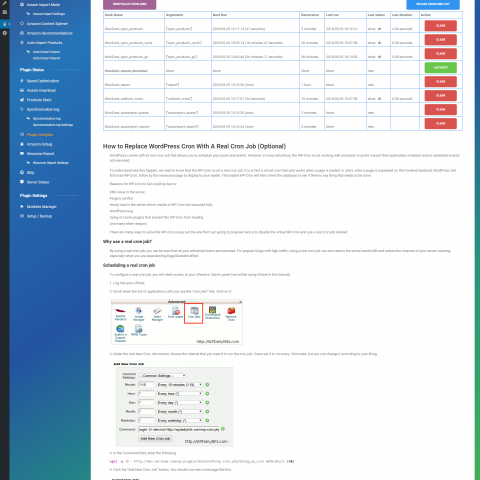The image size is (480, 480).
Task: Clear the autoimport_queue cron hook
Action: (440, 110)
